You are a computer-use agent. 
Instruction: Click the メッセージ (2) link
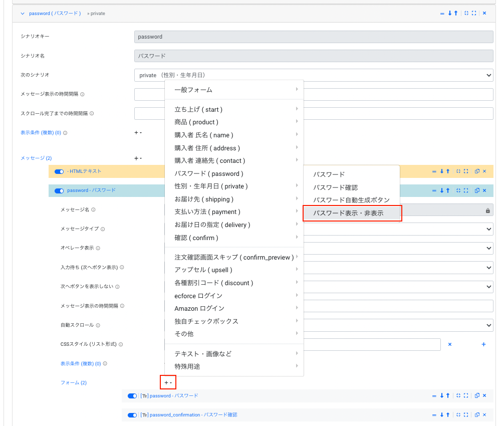(36, 158)
